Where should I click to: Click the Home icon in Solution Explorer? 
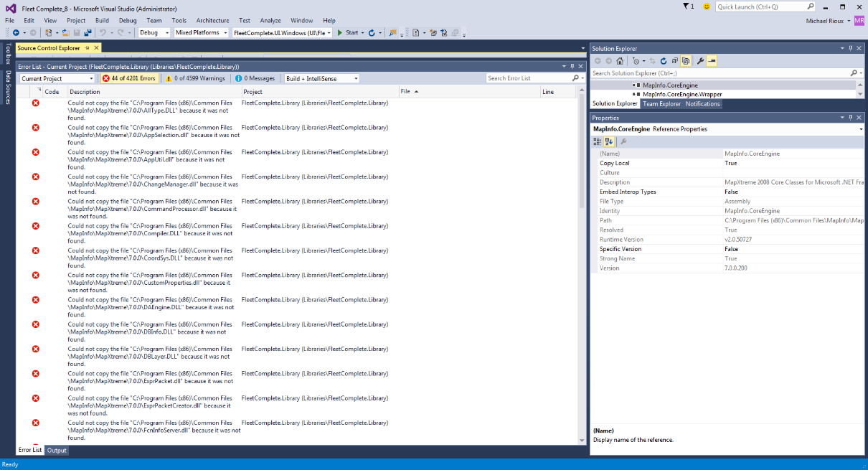(x=620, y=61)
